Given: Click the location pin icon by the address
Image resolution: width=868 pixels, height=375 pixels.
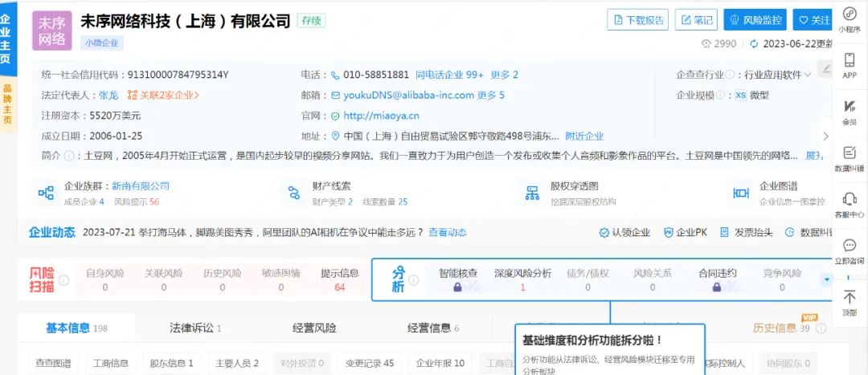Looking at the screenshot, I should [335, 136].
